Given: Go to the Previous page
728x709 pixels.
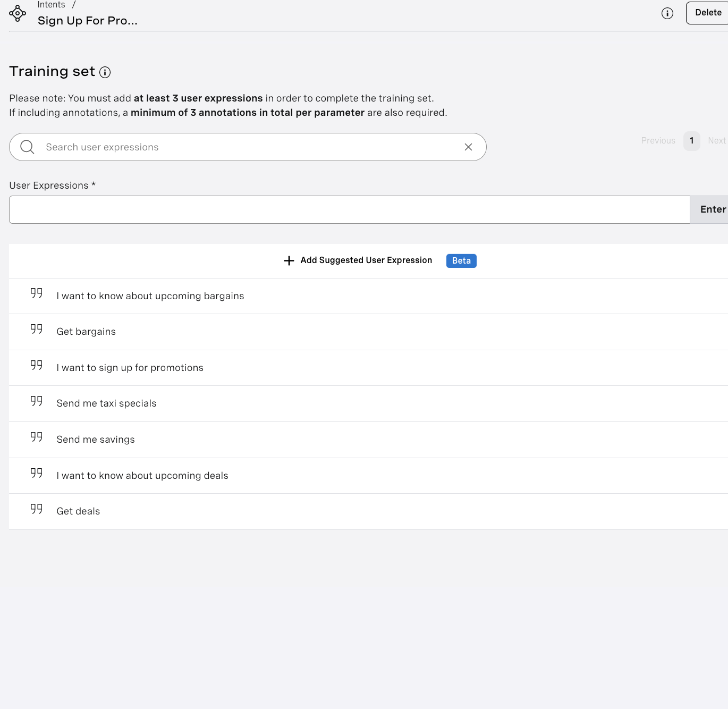Looking at the screenshot, I should pyautogui.click(x=658, y=141).
